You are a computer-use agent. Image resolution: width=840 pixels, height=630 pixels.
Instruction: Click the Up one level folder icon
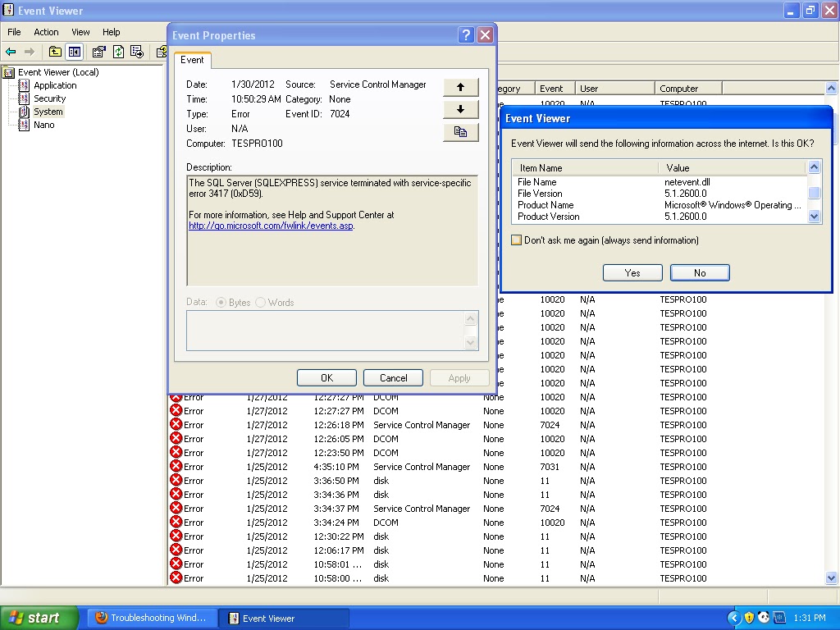click(x=55, y=52)
